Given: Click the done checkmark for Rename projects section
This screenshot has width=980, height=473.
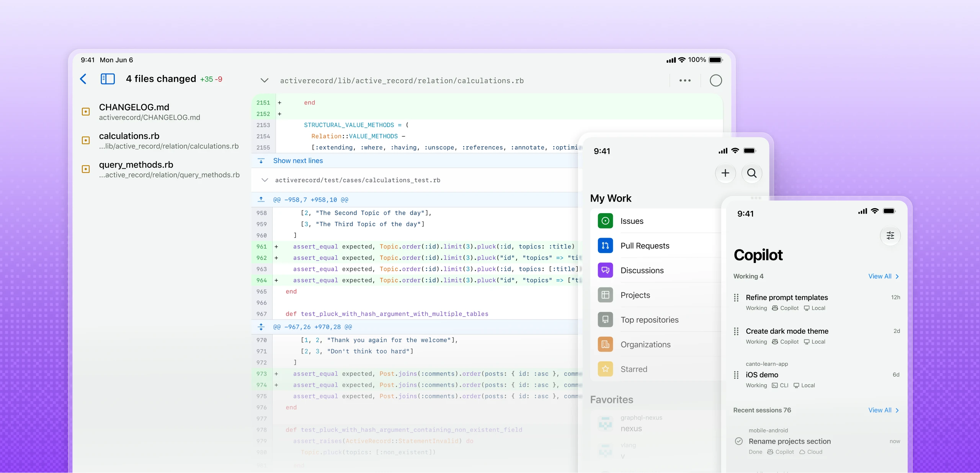Looking at the screenshot, I should [x=738, y=441].
